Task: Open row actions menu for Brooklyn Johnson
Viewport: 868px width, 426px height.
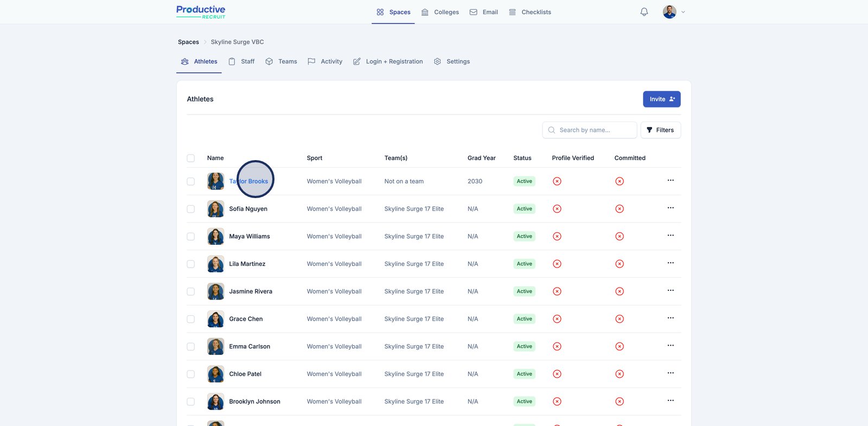Action: tap(671, 400)
